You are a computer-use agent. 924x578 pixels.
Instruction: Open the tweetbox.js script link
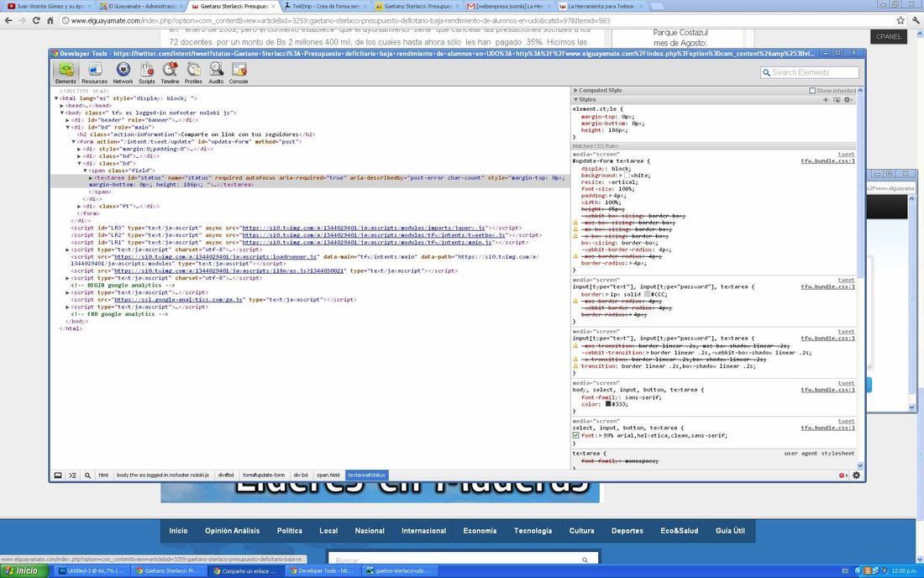pos(374,235)
